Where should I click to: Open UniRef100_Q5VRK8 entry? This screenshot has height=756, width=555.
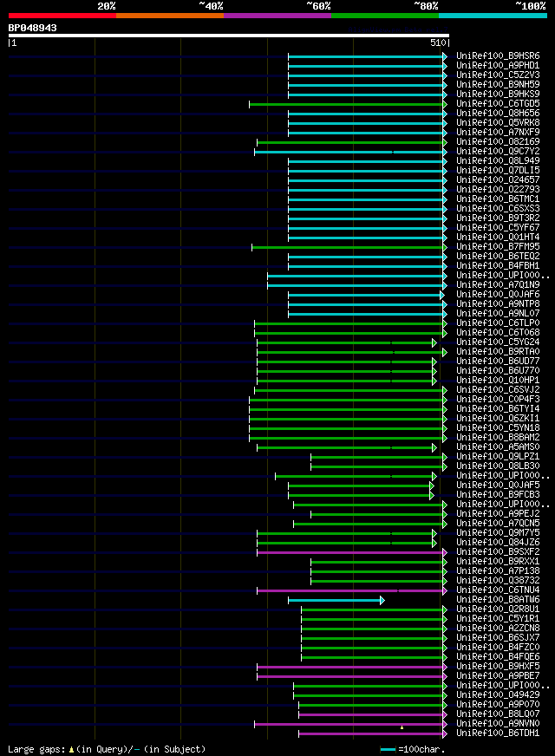[498, 123]
